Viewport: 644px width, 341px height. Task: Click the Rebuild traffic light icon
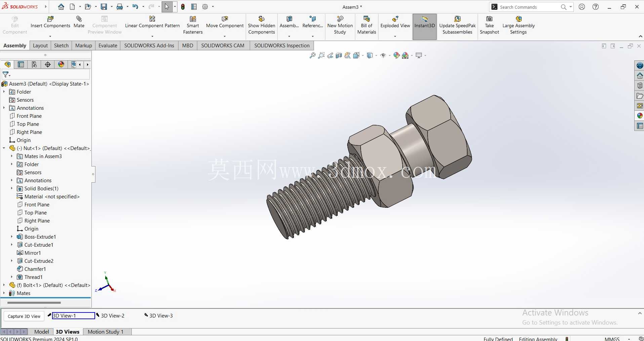pos(183,7)
